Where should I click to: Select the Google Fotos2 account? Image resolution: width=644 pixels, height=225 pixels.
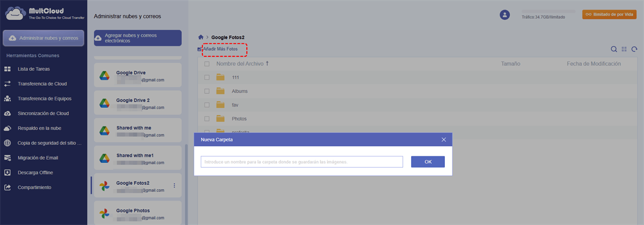[137, 186]
